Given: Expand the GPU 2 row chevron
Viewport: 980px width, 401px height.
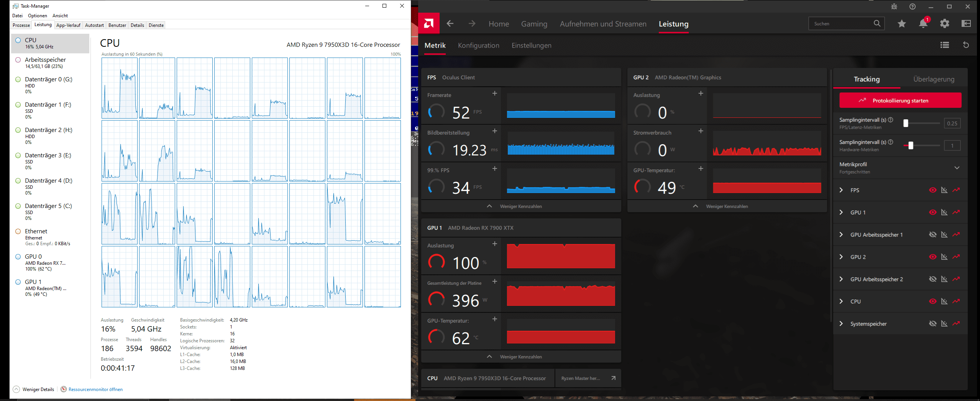Looking at the screenshot, I should coord(841,257).
